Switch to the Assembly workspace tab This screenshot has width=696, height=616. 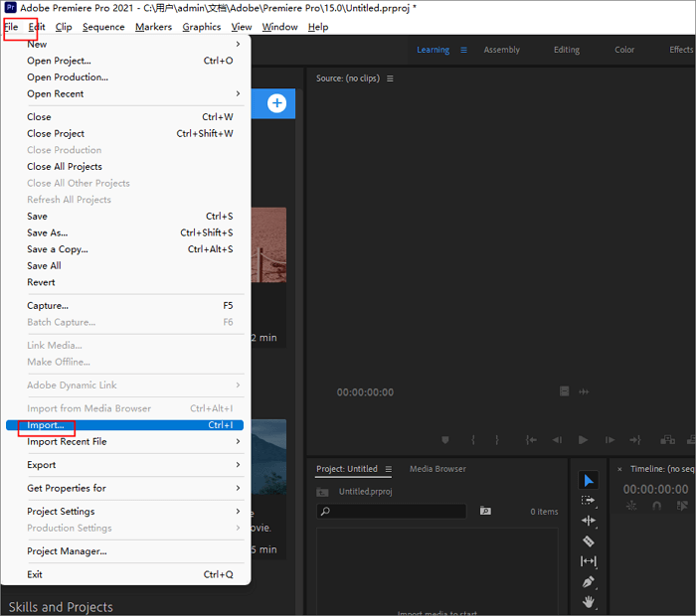(x=501, y=50)
